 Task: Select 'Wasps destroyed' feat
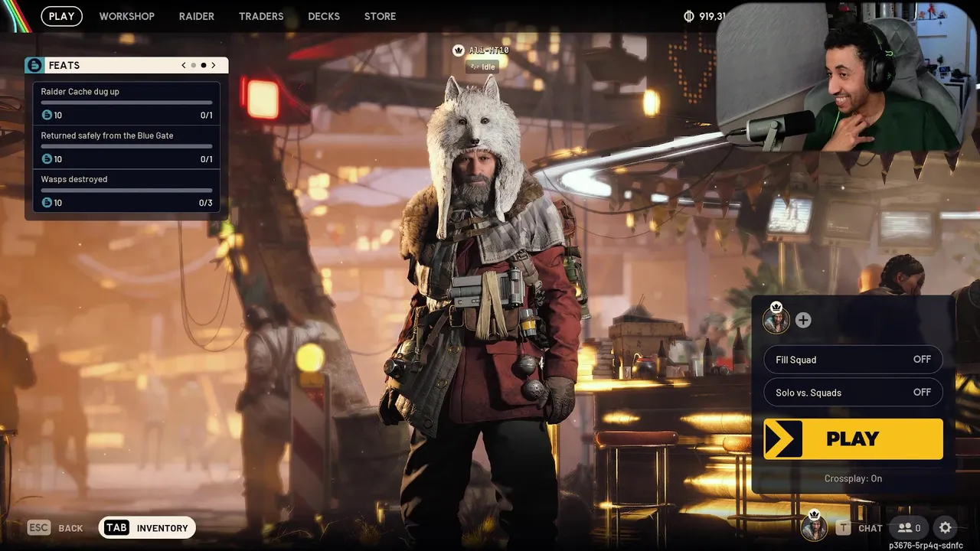126,191
